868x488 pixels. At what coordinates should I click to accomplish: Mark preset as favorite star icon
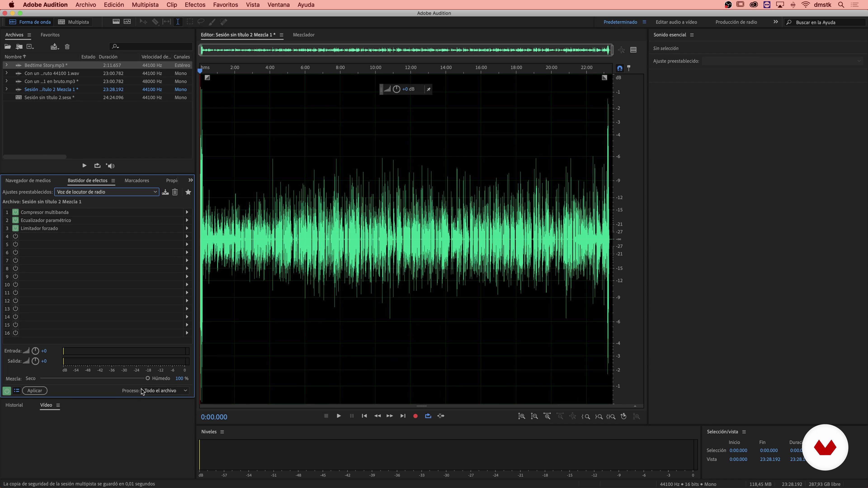tap(188, 192)
